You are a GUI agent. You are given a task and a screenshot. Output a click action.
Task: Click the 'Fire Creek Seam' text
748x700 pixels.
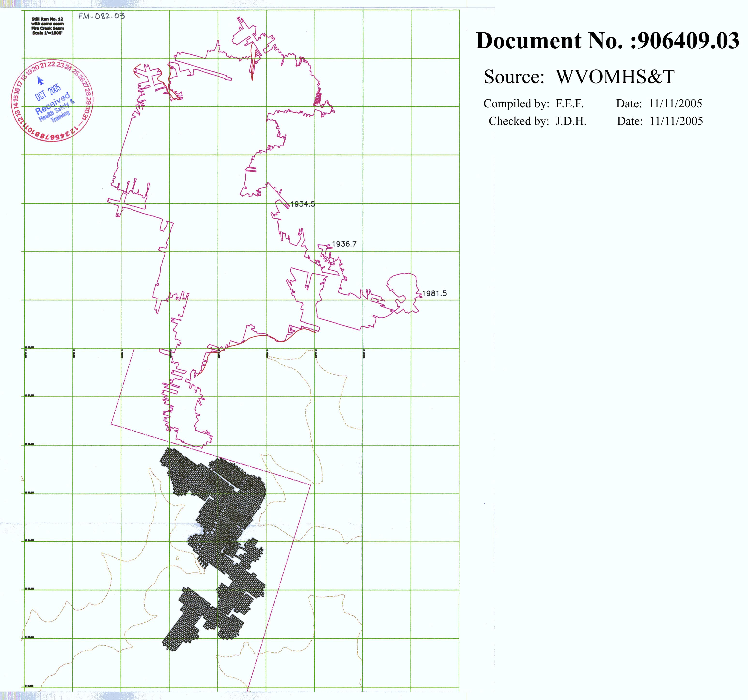coord(47,28)
